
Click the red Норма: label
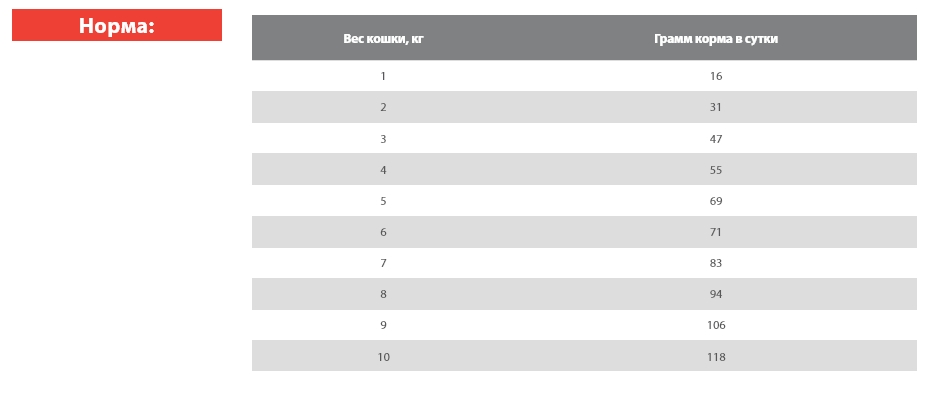coord(117,26)
